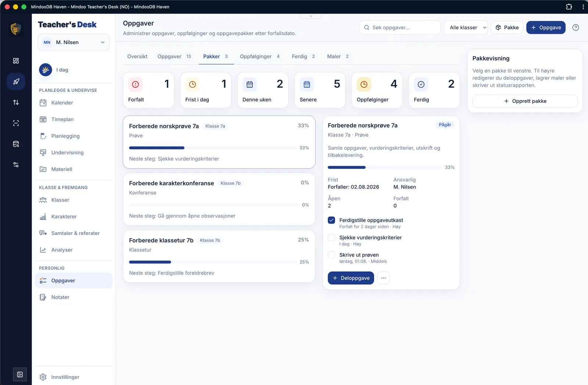The height and width of the screenshot is (385, 588).
Task: Open the Alle klasser filter dropdown
Action: coord(466,28)
